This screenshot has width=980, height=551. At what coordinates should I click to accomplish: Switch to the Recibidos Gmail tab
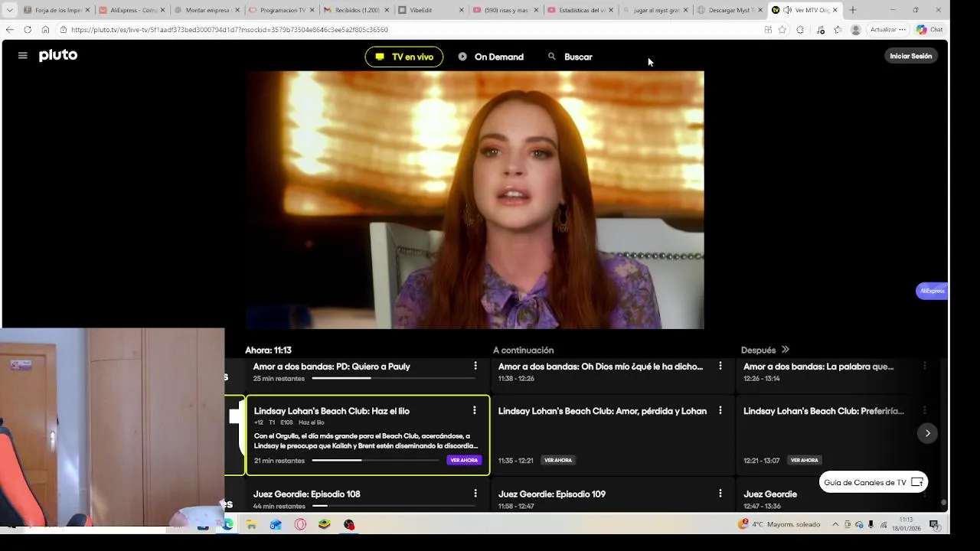pyautogui.click(x=356, y=10)
